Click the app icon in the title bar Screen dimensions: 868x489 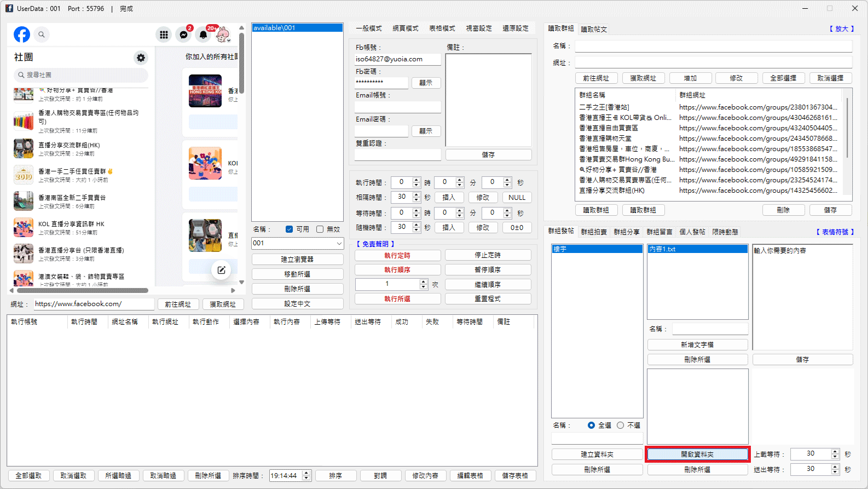tap(9, 8)
